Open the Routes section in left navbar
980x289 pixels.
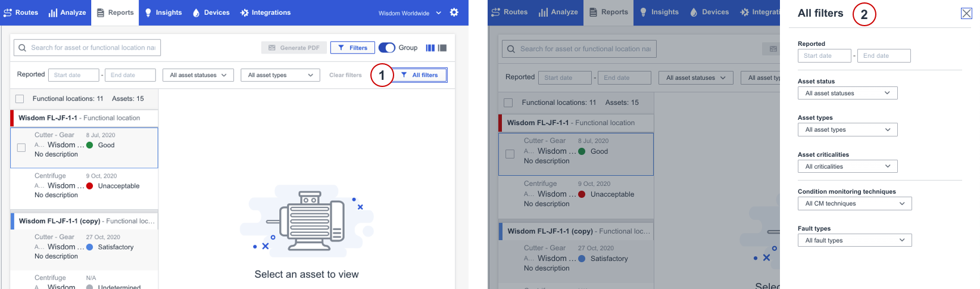click(21, 13)
